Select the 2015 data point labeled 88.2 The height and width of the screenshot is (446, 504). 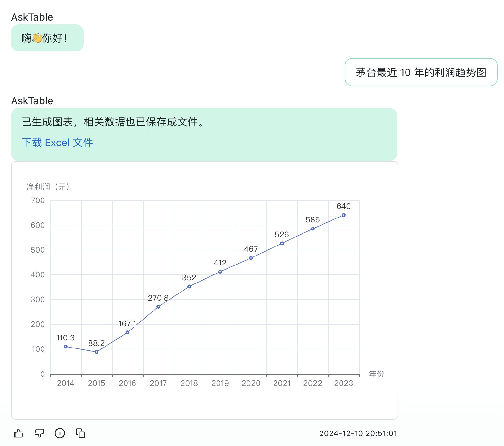[x=97, y=352]
